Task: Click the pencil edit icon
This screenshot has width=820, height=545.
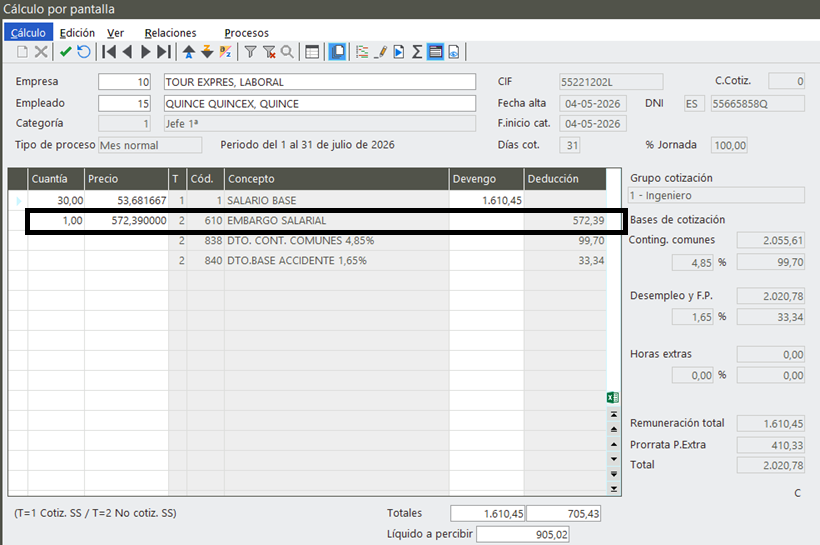Action: [381, 52]
